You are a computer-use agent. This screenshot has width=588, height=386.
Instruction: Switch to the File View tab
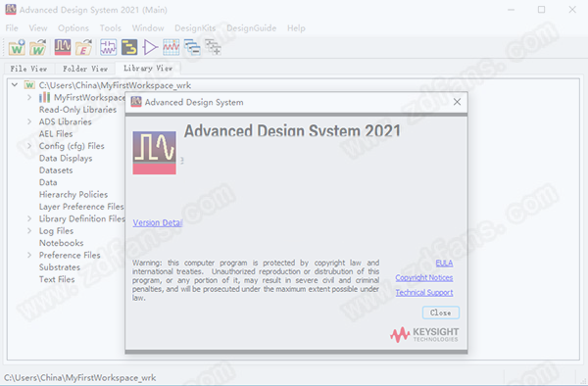tap(28, 69)
